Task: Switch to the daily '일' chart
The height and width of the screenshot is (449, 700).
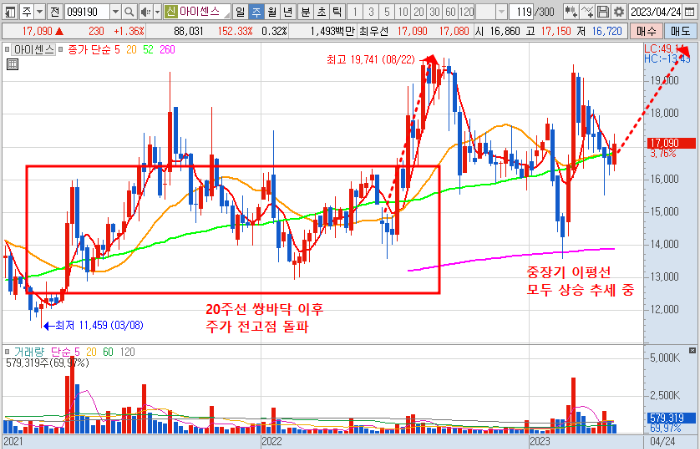Action: 240,12
